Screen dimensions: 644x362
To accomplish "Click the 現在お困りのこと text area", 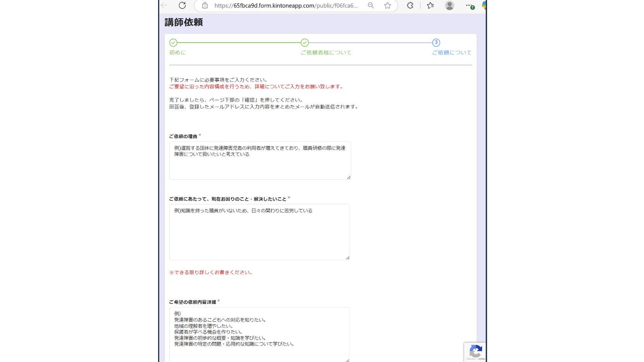I will coord(260,232).
